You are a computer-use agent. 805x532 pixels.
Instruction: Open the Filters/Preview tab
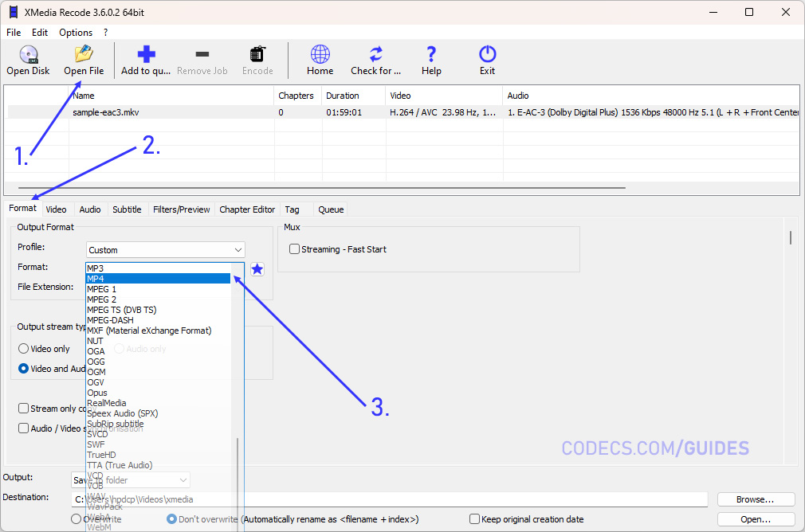coord(181,209)
